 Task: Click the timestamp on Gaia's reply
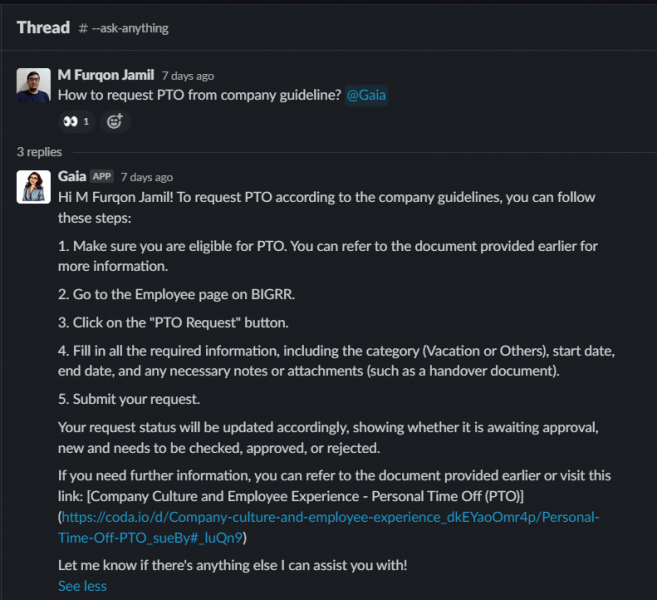click(x=147, y=177)
